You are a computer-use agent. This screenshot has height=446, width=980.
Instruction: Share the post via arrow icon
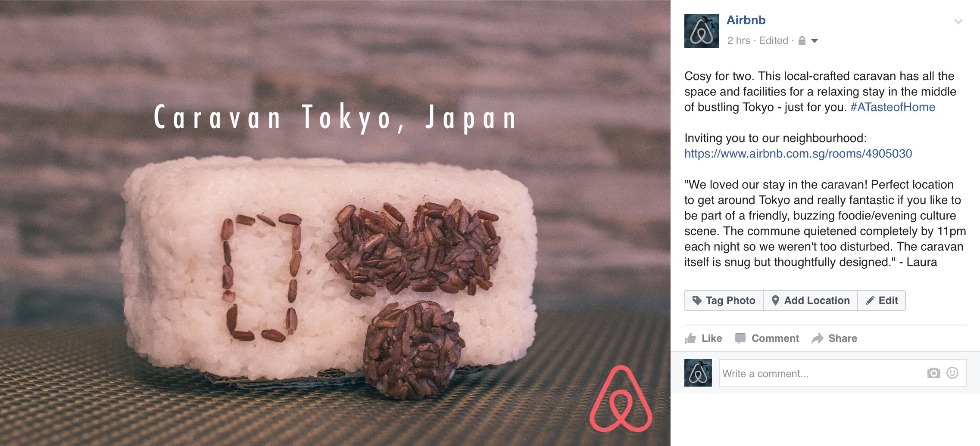[x=817, y=338]
